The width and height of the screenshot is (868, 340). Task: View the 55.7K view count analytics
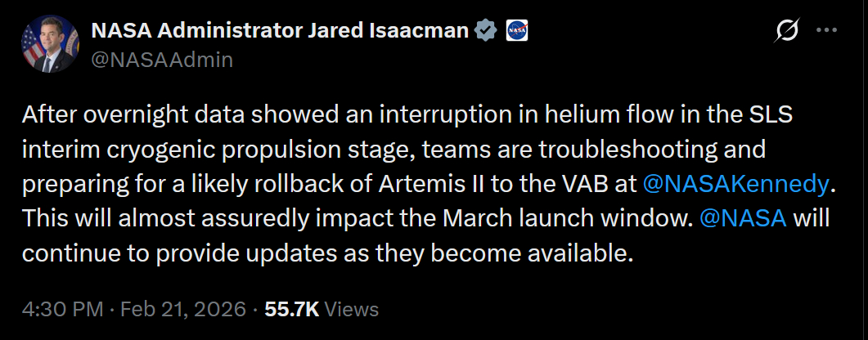[x=292, y=310]
